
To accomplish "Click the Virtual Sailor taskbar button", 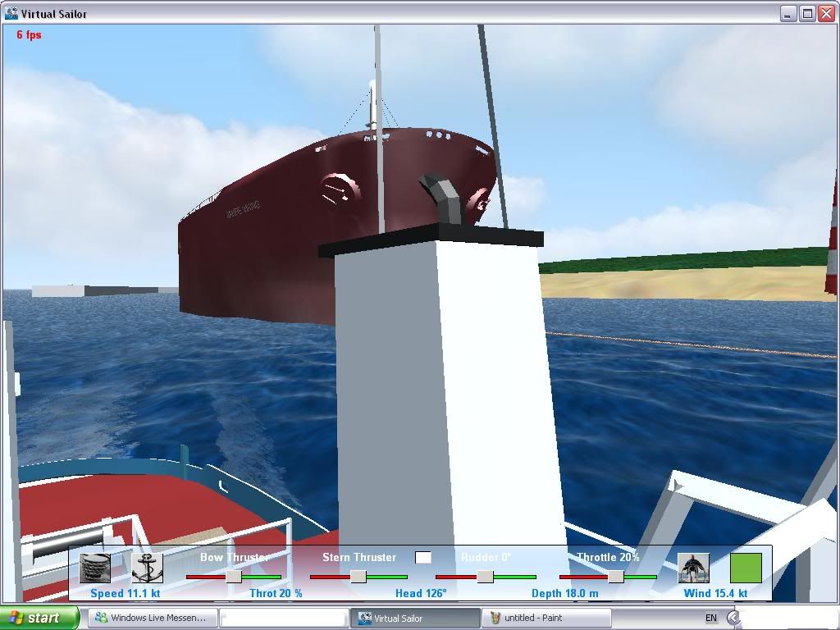I will [415, 618].
